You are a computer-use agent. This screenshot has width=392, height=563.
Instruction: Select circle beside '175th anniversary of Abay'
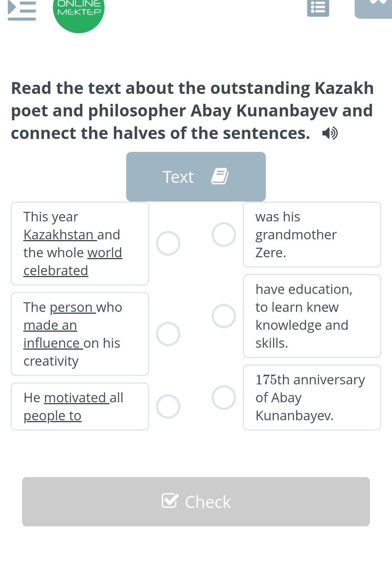(x=224, y=397)
